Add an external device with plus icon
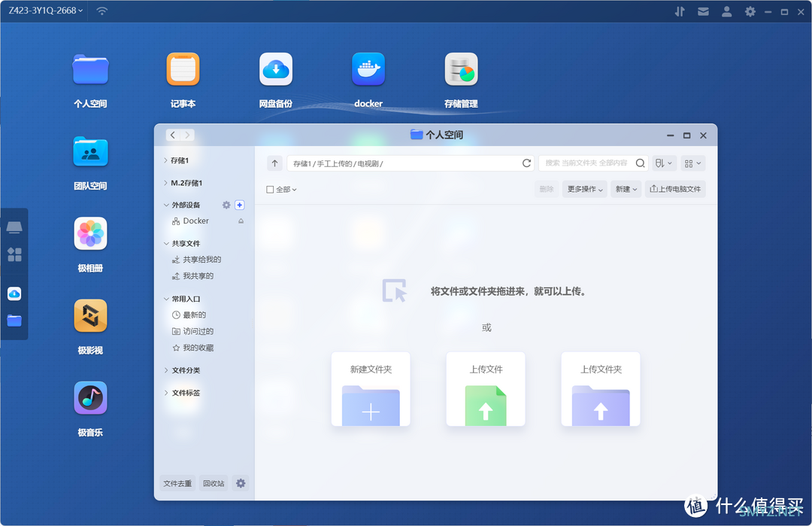Screen dimensions: 812x526 [240, 205]
